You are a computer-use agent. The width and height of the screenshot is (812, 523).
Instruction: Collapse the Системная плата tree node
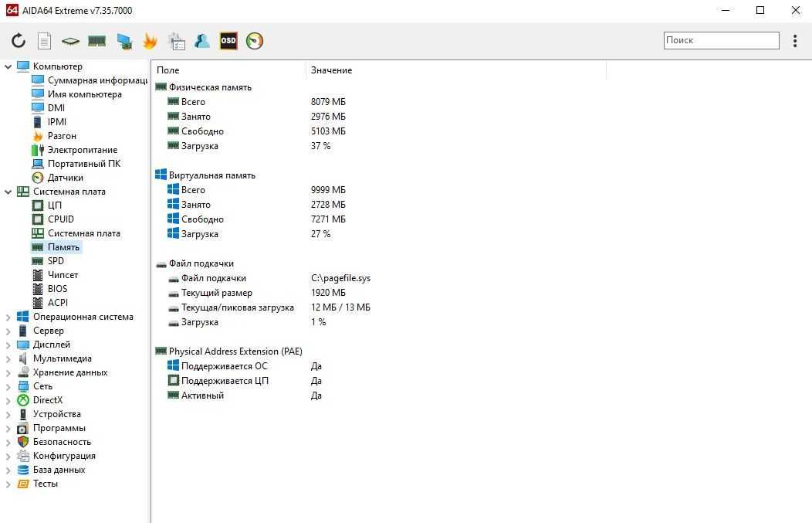point(8,192)
